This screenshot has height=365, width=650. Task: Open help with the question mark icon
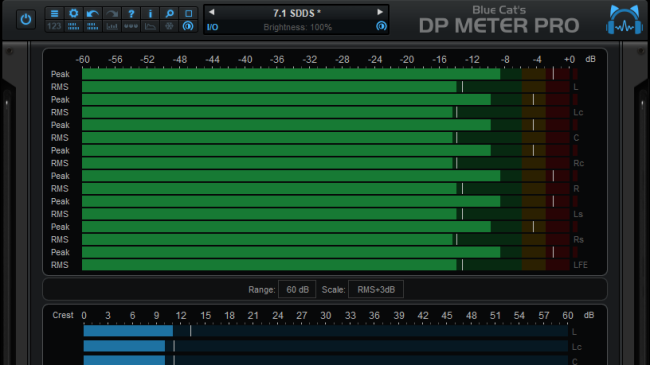[x=131, y=13]
